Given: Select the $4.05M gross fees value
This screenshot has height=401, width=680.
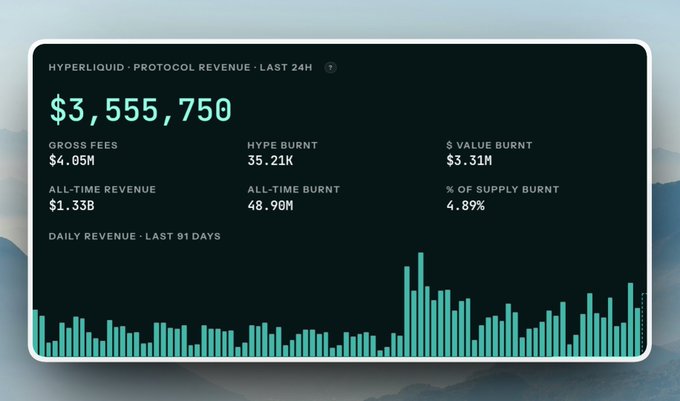Looking at the screenshot, I should tap(72, 161).
